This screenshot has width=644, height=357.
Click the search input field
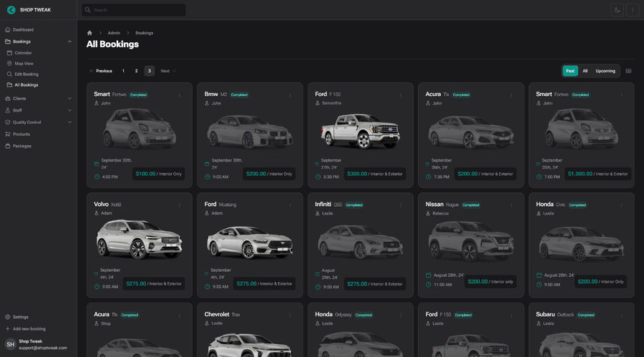(136, 10)
